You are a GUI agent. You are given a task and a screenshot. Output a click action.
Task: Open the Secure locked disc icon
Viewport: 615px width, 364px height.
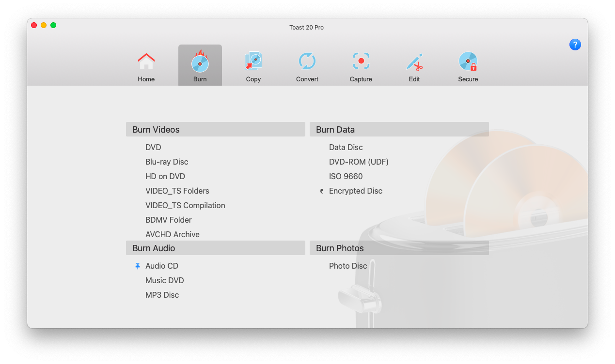pos(468,61)
